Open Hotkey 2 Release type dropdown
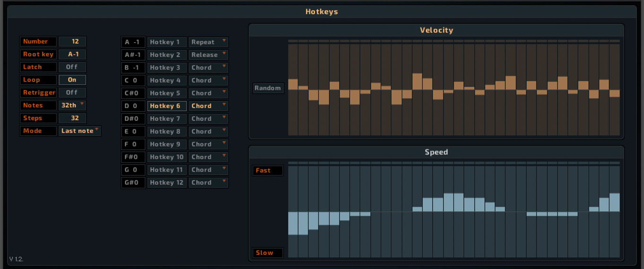This screenshot has height=269, width=644. [x=209, y=55]
